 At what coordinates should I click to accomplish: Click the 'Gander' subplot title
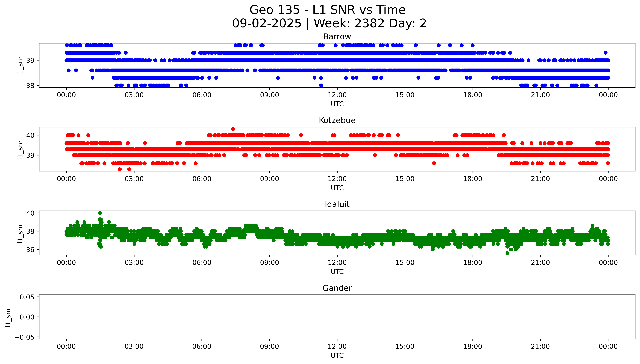point(337,288)
